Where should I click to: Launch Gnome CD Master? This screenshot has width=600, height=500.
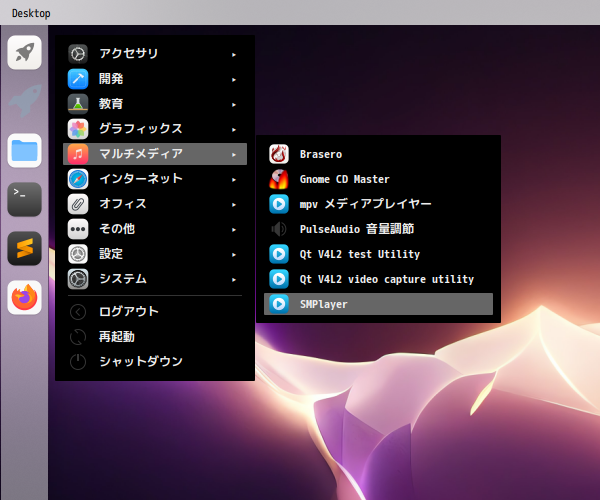pyautogui.click(x=378, y=179)
